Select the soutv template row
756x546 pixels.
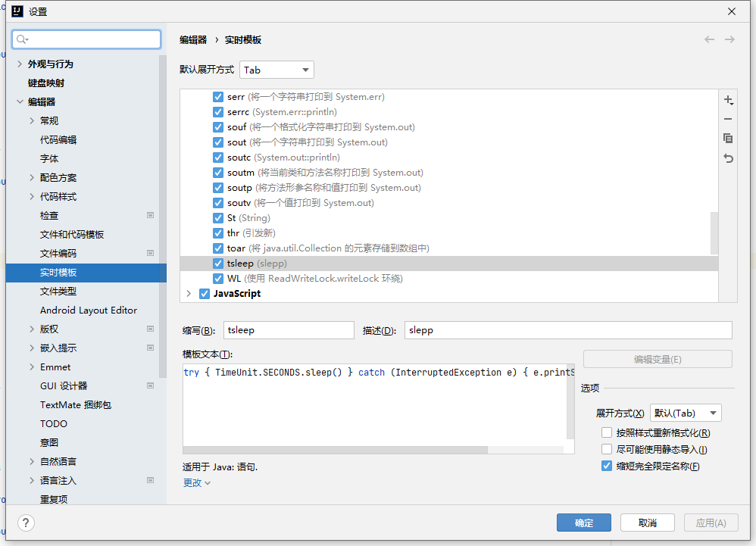point(449,203)
